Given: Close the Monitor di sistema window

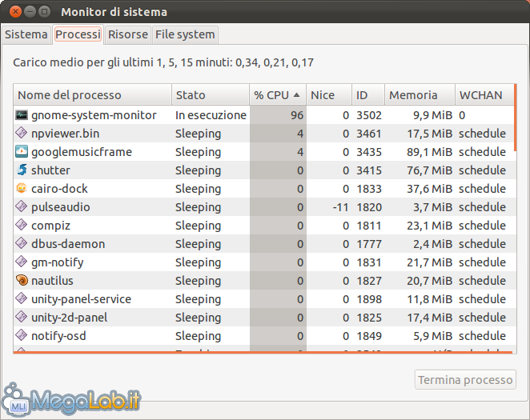Looking at the screenshot, I should (x=15, y=12).
